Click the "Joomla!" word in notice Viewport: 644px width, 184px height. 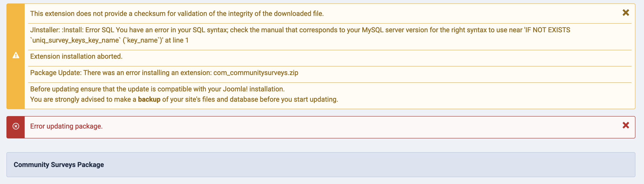pos(235,89)
